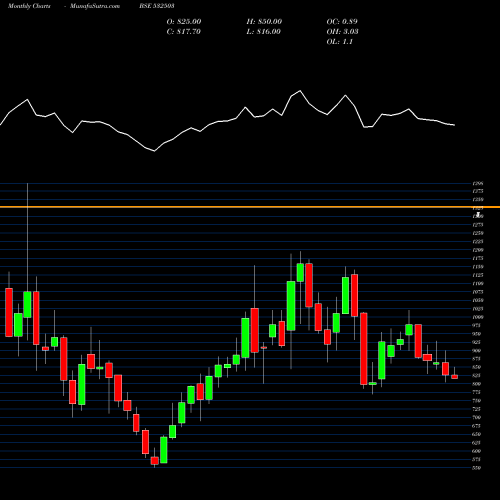
Task: Click the 700 price axis label
Action: pos(477,418)
